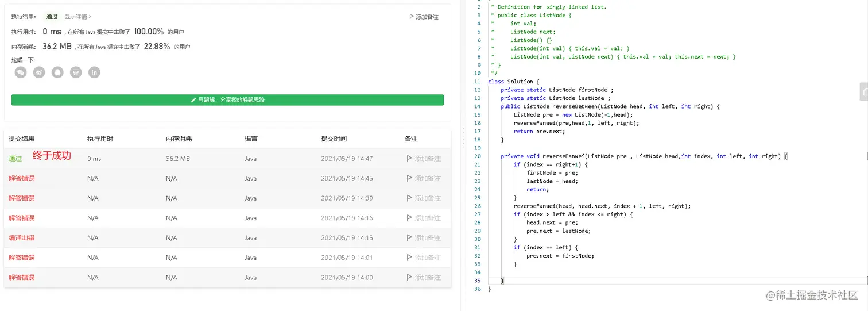Click flag icon beside top 添加备注

coord(412,17)
